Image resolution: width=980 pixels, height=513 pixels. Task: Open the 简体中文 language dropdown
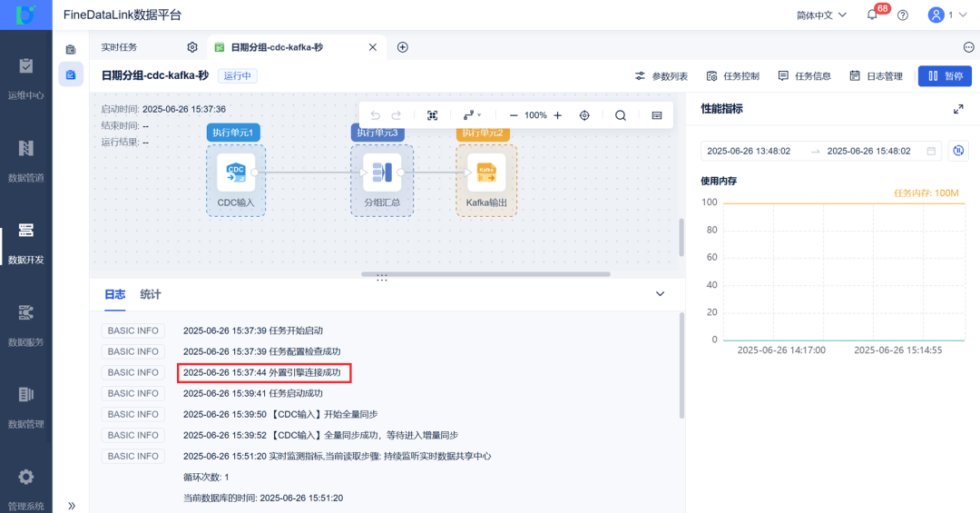821,15
